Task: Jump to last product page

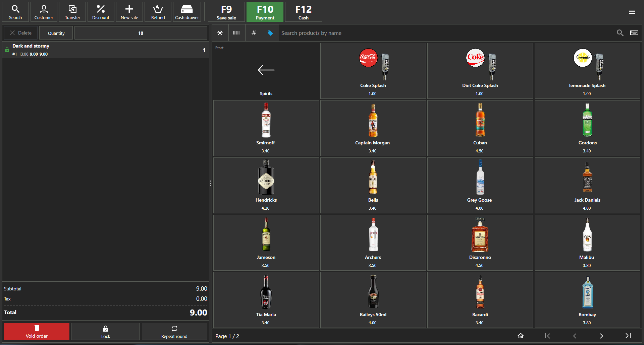Action: pos(628,336)
